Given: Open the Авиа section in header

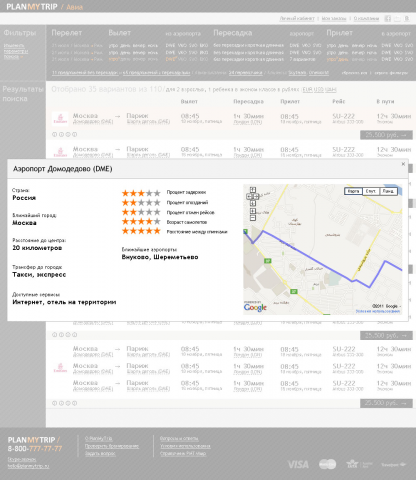Looking at the screenshot, I should coord(74,7).
